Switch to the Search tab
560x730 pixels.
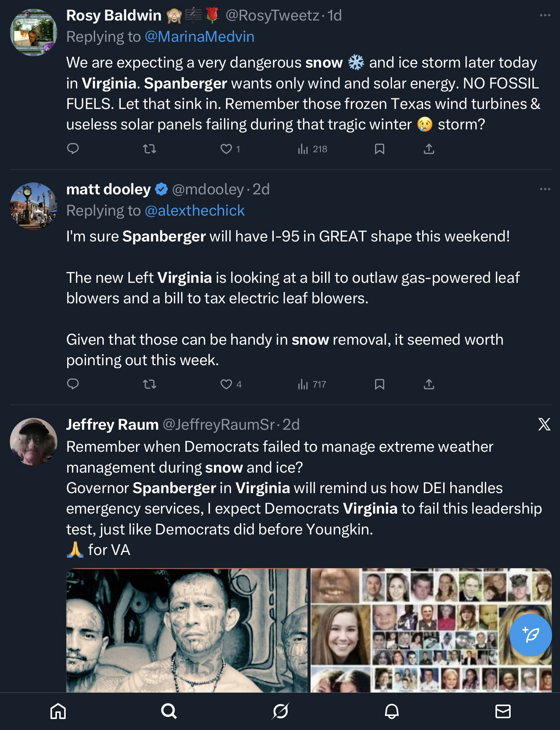169,711
